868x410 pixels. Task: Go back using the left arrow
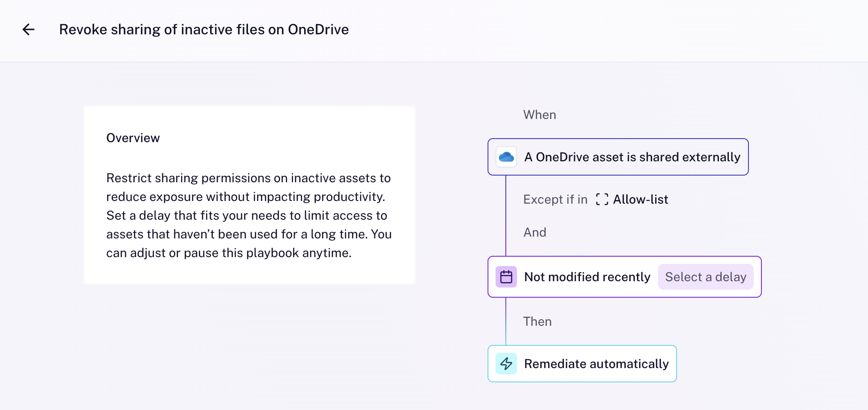click(x=29, y=29)
